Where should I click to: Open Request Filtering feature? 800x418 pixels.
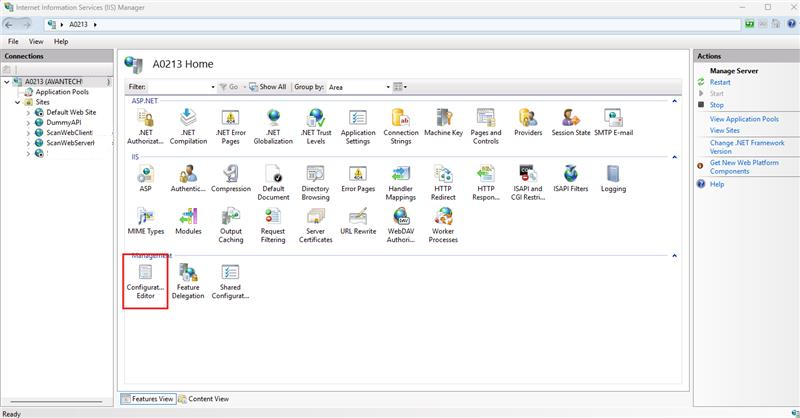(273, 225)
